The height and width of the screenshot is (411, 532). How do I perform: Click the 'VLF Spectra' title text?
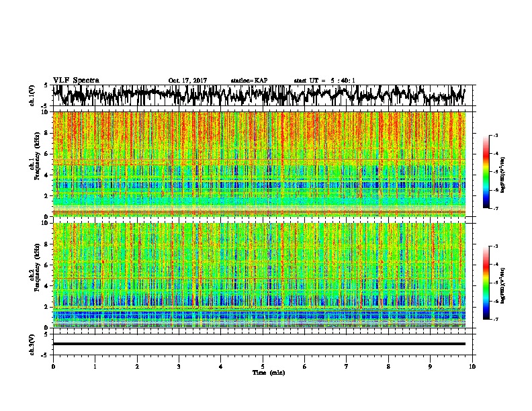[76, 81]
